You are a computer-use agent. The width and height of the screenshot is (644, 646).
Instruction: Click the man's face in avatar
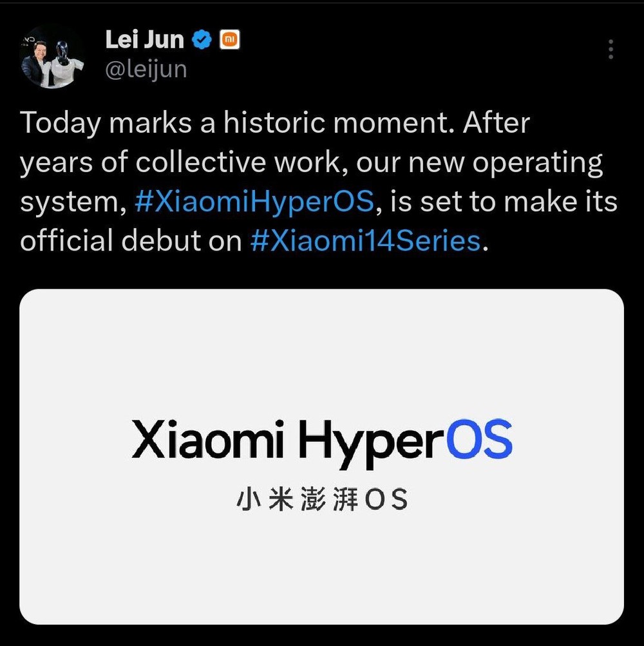(x=39, y=49)
